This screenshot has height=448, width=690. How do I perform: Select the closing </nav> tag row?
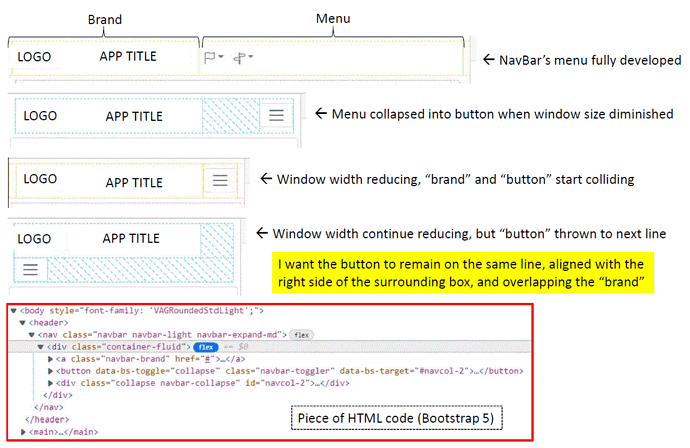click(x=49, y=408)
